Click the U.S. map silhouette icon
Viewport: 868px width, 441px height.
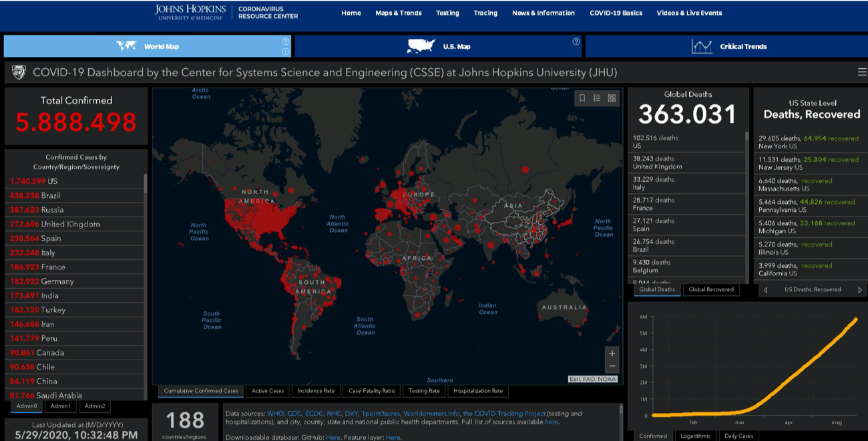421,46
